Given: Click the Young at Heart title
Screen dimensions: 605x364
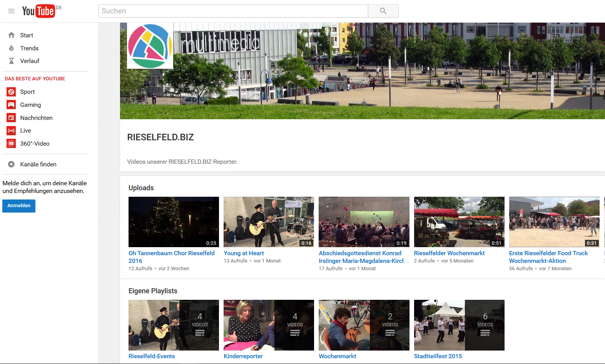Looking at the screenshot, I should click(244, 253).
